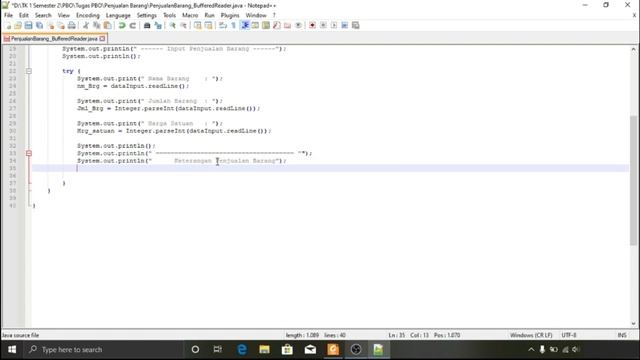The image size is (640, 360).
Task: Open user defined language dialog icon
Action: click(x=255, y=25)
